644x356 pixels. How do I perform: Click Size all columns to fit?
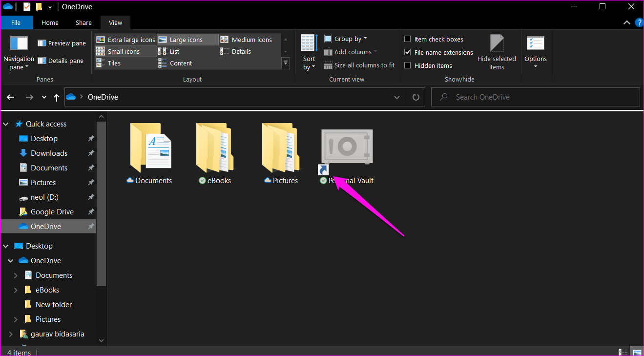(x=359, y=65)
